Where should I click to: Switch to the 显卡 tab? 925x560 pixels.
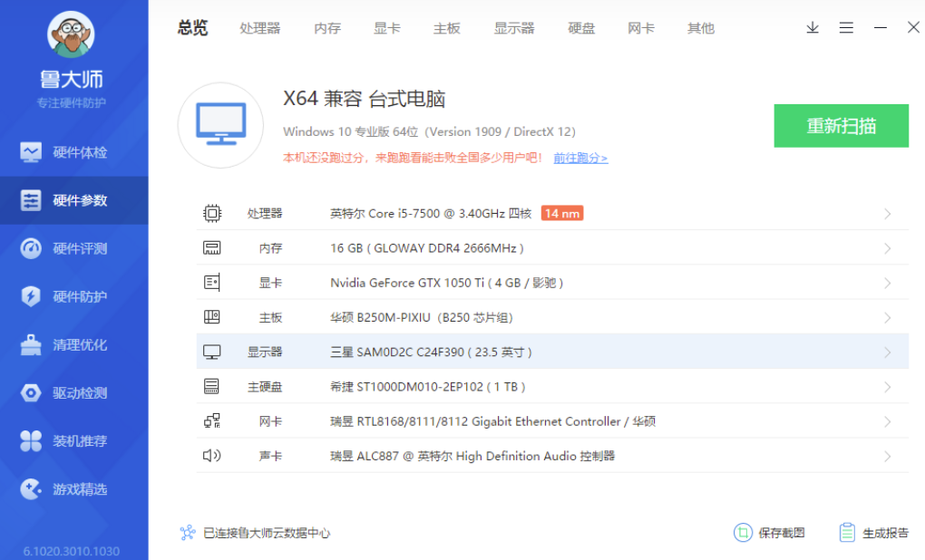point(387,28)
